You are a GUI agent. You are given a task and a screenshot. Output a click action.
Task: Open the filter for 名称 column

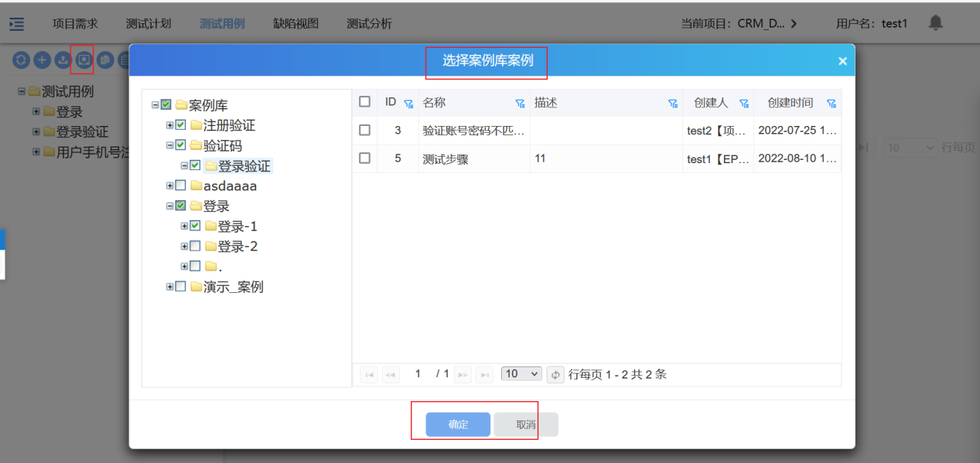520,104
